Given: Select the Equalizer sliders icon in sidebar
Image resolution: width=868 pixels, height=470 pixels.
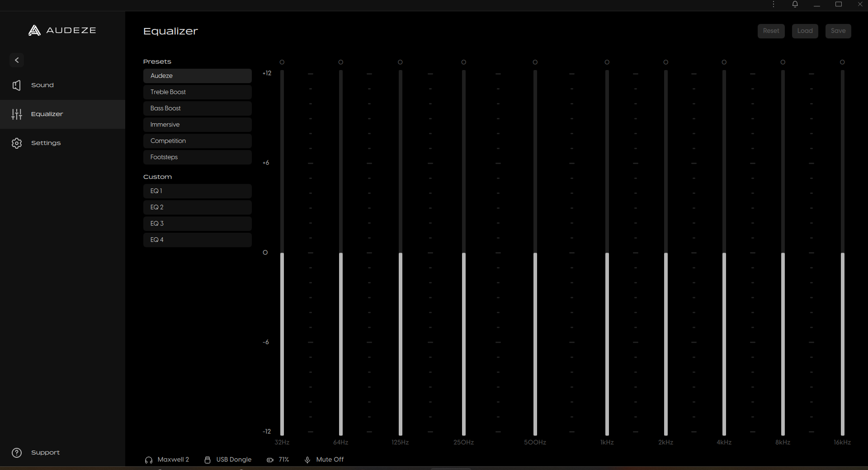Looking at the screenshot, I should point(17,114).
